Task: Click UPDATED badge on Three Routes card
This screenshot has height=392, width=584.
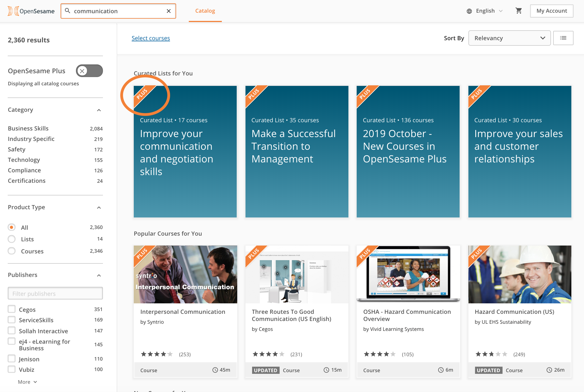Action: (x=266, y=370)
